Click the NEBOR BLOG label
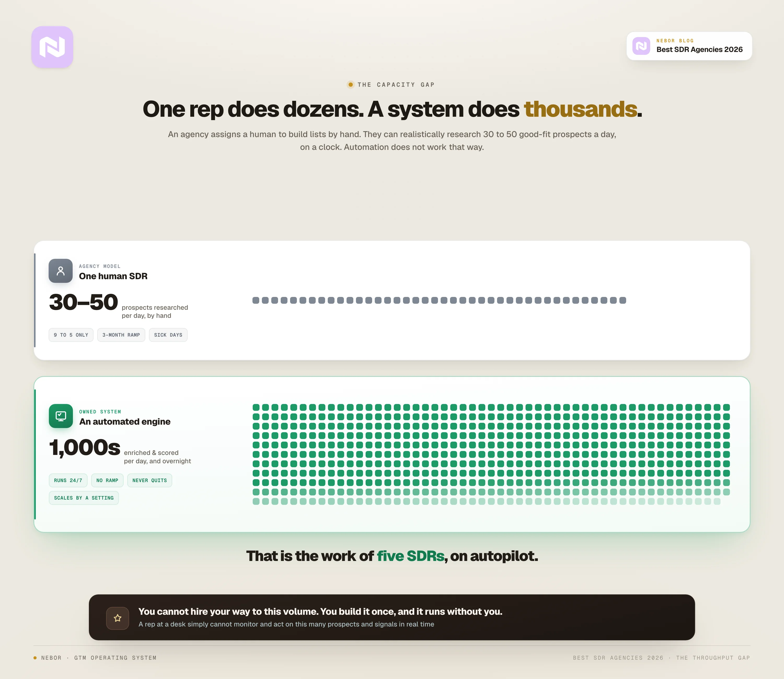784x679 pixels. 675,41
